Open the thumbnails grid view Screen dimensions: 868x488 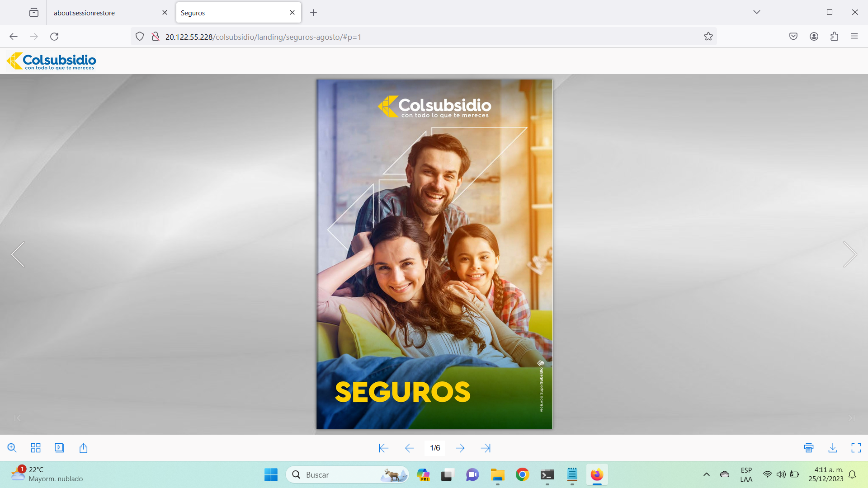coord(36,448)
